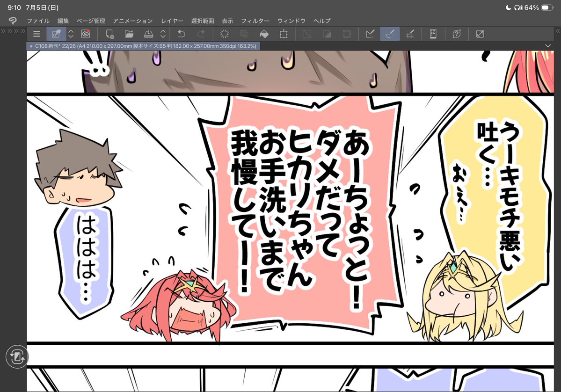Screen dimensions: 561x392
Task: Open support via the question bubble icon
Action: point(457,34)
